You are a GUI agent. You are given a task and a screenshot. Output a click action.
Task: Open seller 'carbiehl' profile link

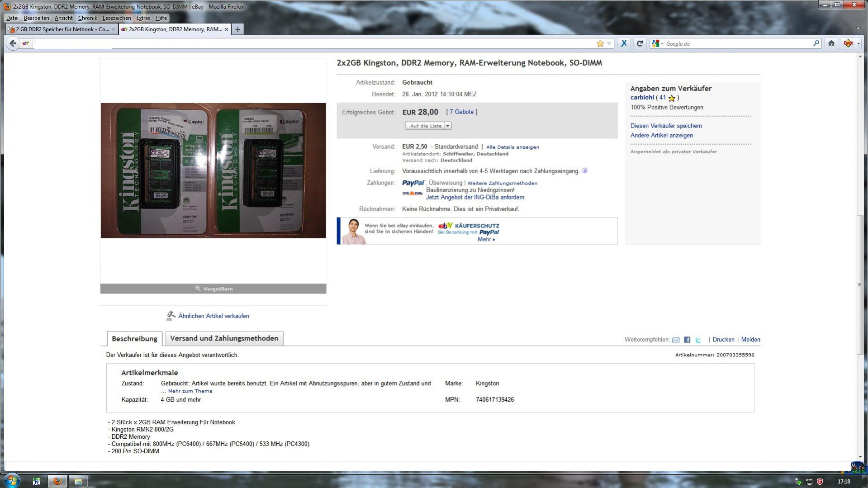[x=642, y=97]
